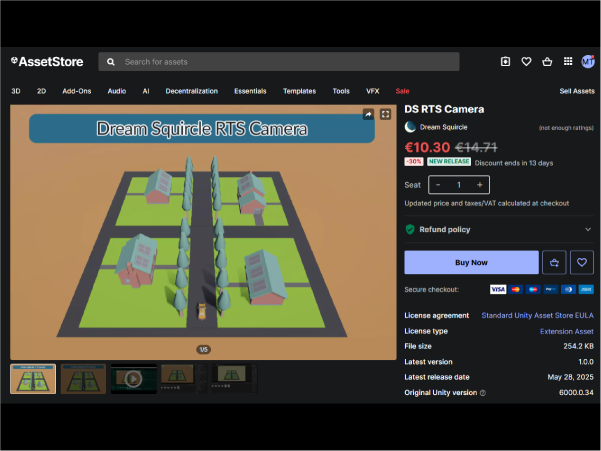Open the MT user profile avatar
The image size is (601, 451).
click(x=588, y=61)
